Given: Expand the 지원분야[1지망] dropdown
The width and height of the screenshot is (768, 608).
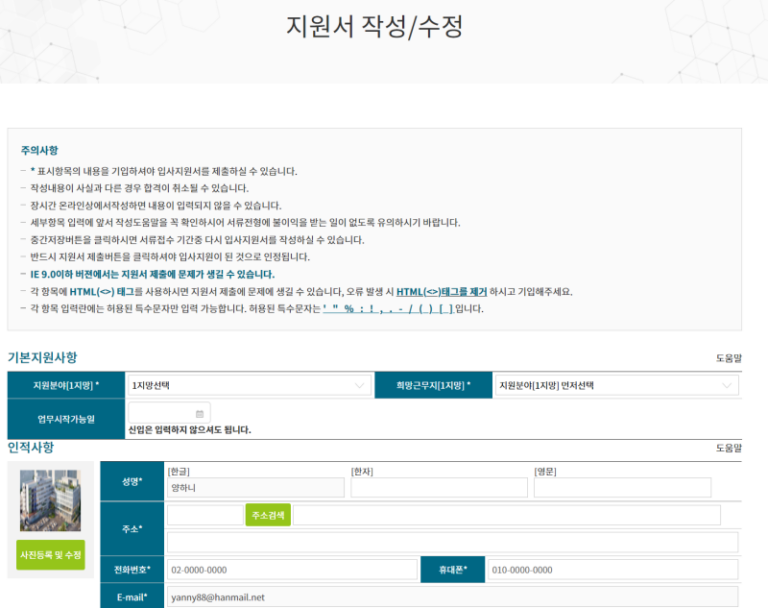Looking at the screenshot, I should click(x=250, y=385).
